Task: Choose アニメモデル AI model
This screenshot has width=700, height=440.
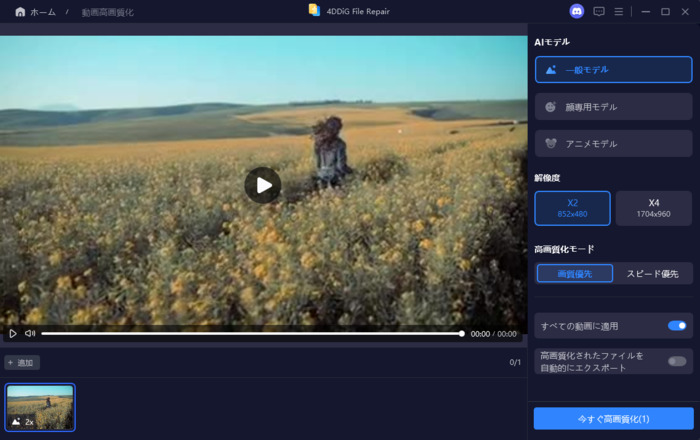Action: 613,144
